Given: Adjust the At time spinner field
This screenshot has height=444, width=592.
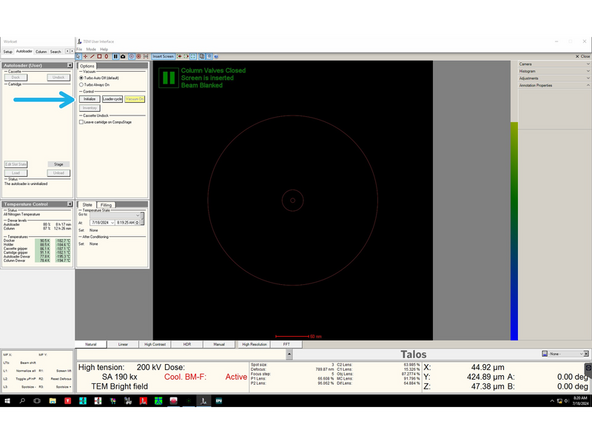Looking at the screenshot, I should click(127, 223).
